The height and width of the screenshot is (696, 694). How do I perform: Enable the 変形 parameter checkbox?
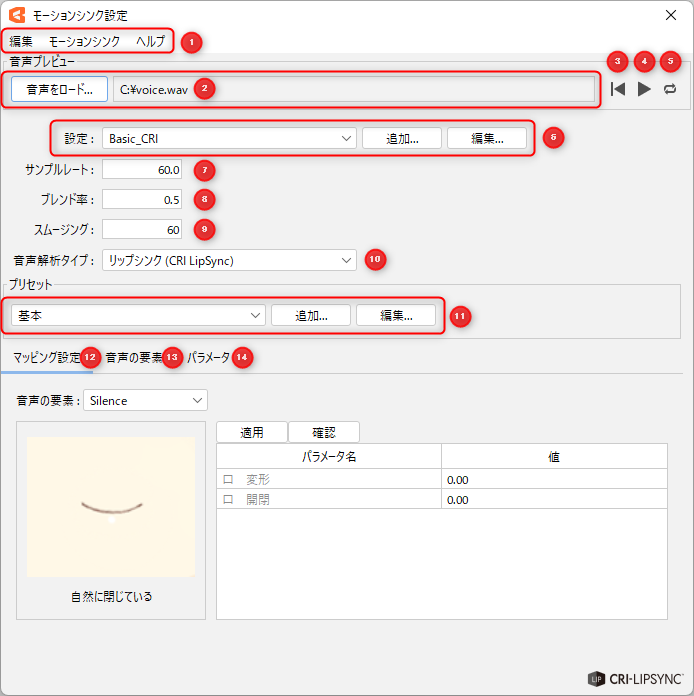click(228, 480)
